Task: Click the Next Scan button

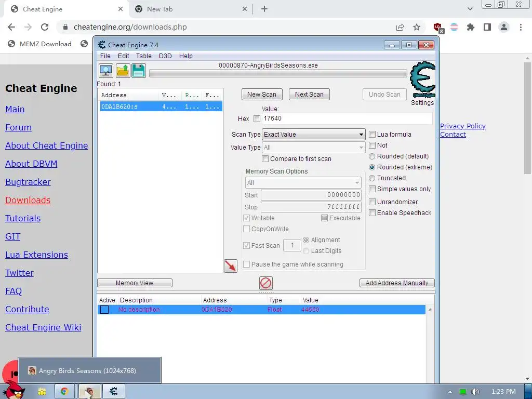Action: [309, 95]
